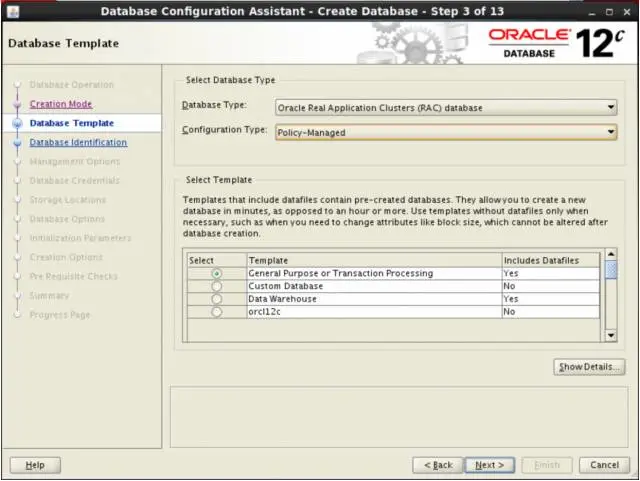This screenshot has width=640, height=481.
Task: Click the Template column header
Action: [x=374, y=261]
